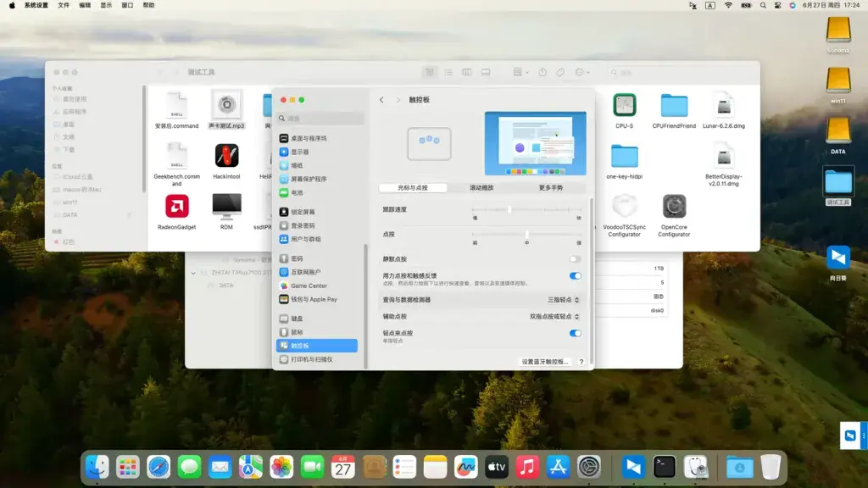The width and height of the screenshot is (868, 488).
Task: Adjust the 点按 pressure slider
Action: pyautogui.click(x=526, y=235)
